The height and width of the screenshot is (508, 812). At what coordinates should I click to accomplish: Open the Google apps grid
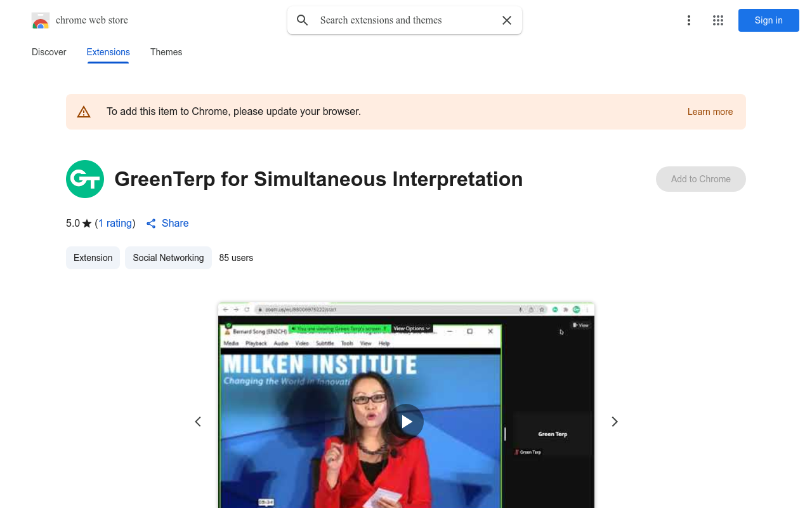718,20
